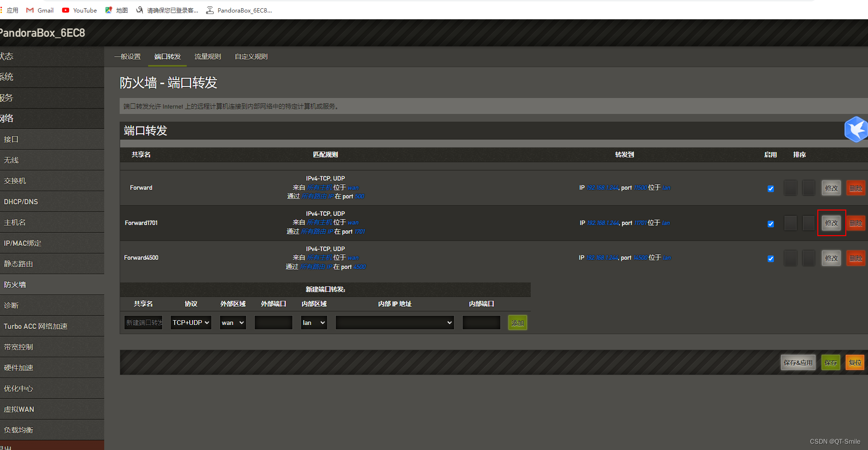868x450 pixels.
Task: Disable the Forward rule checkbox
Action: tap(771, 189)
